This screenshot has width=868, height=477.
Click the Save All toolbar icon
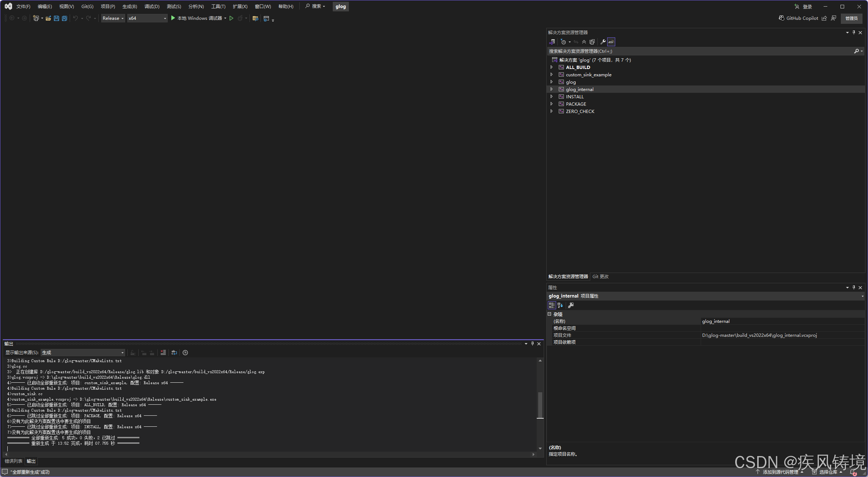65,18
